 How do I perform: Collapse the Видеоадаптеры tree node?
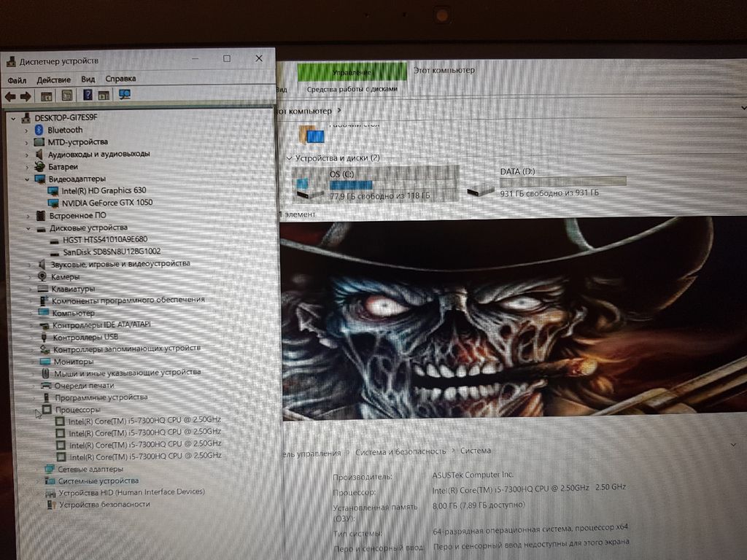(x=27, y=179)
